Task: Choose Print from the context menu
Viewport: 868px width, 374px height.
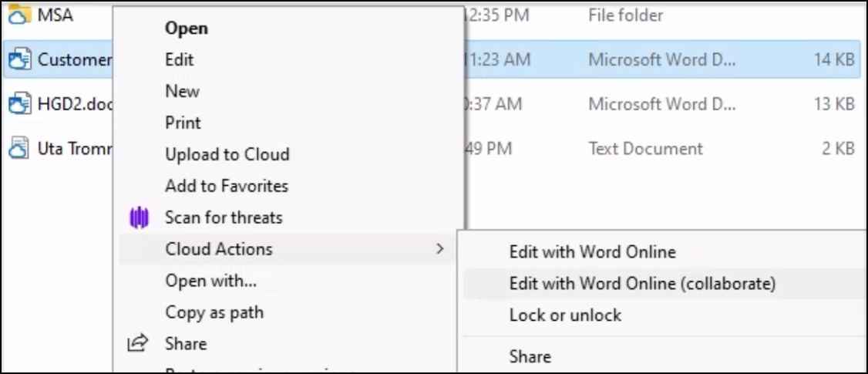Action: [183, 123]
